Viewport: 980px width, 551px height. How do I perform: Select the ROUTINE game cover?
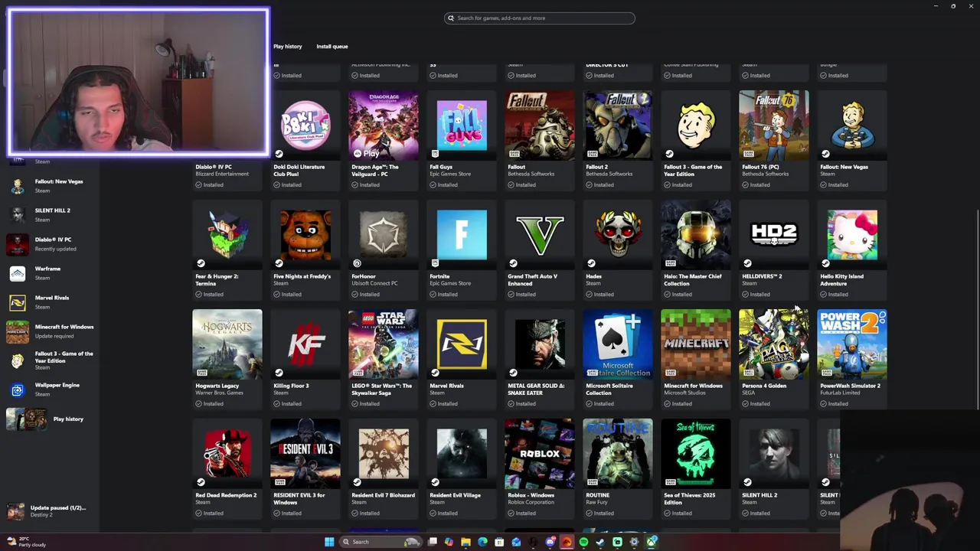click(x=618, y=454)
